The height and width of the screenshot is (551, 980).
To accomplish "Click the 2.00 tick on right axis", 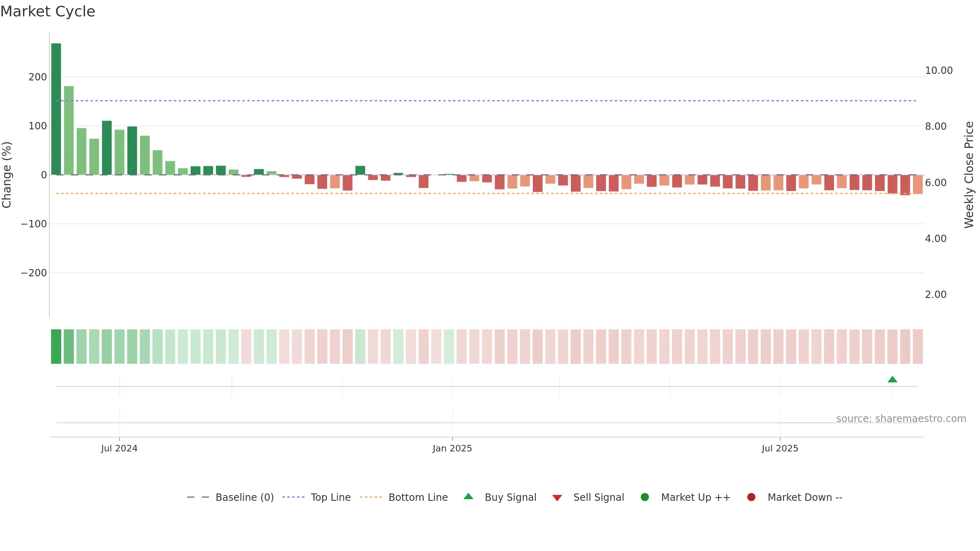I will tap(936, 295).
